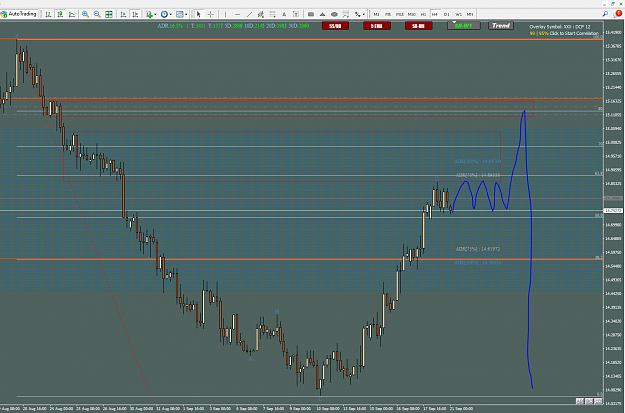The image size is (625, 413).
Task: Expand the arrows objects dropdown arrow
Action: coord(364,14)
